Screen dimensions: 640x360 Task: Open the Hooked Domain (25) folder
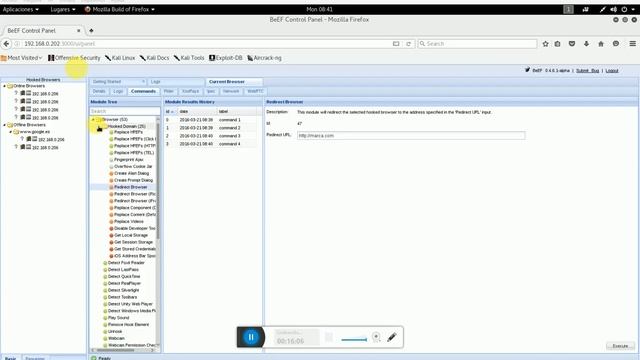pos(126,126)
